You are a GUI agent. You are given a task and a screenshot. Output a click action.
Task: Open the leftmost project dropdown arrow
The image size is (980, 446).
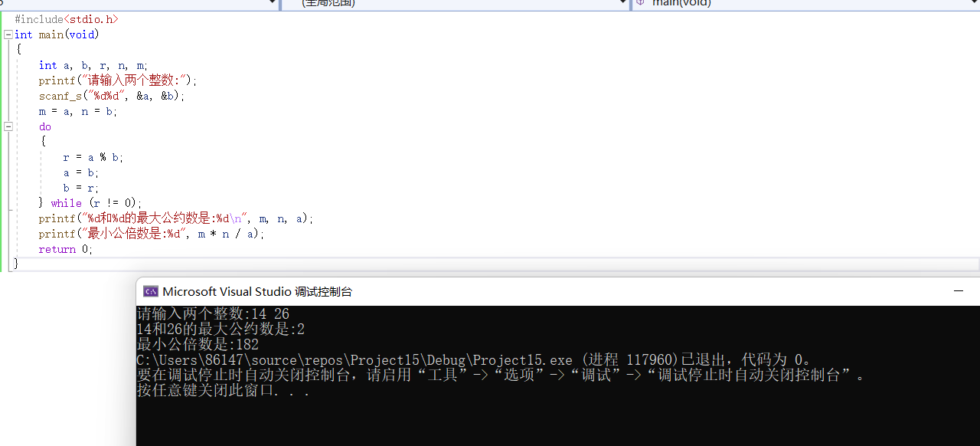(x=272, y=3)
